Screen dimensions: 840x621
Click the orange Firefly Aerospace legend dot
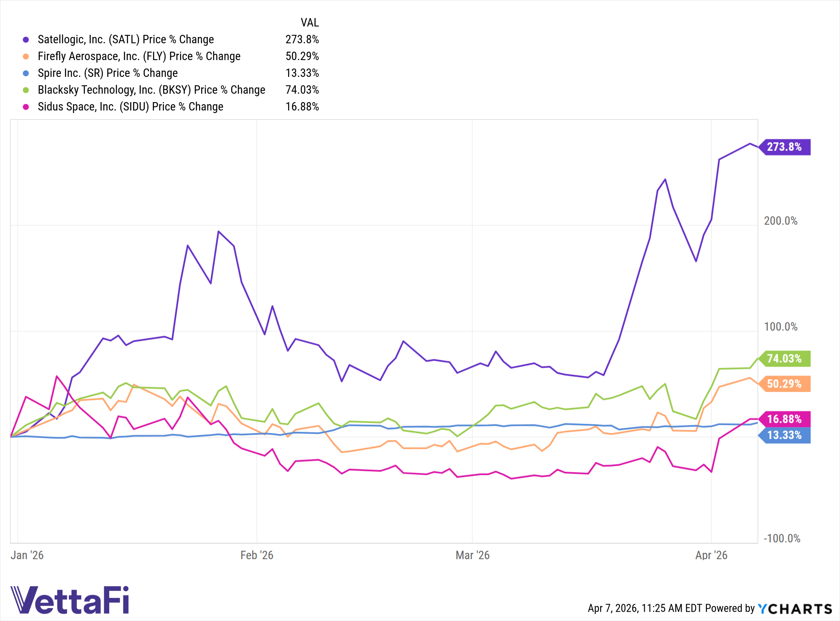pos(26,56)
